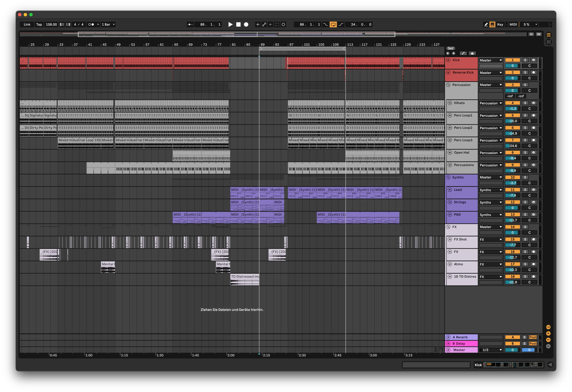Toggle In/Out section visibility button
This screenshot has width=572, height=392.
[548, 327]
